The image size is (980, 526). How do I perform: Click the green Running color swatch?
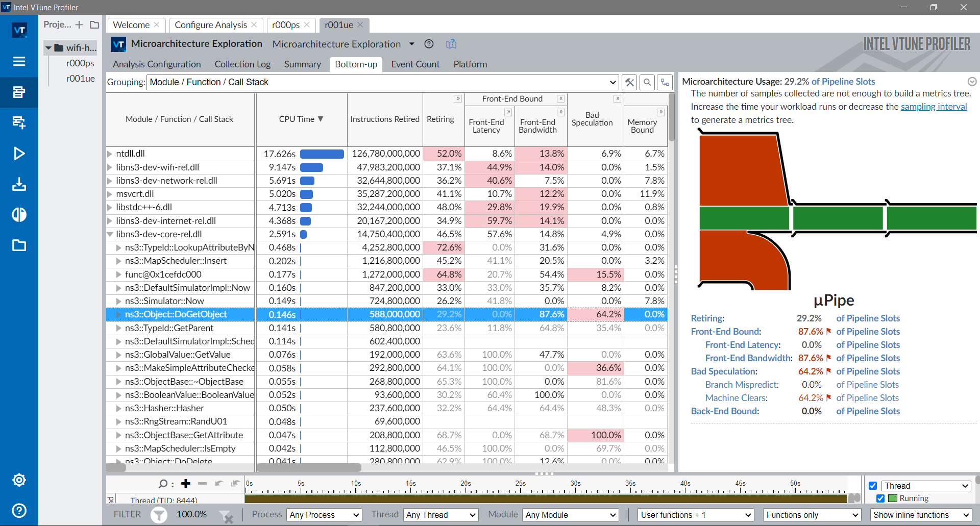892,498
